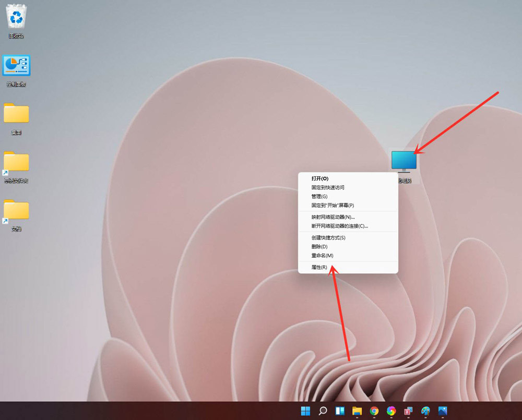Launch File Explorer from the taskbar
Screen dimensions: 522x420
click(357, 412)
